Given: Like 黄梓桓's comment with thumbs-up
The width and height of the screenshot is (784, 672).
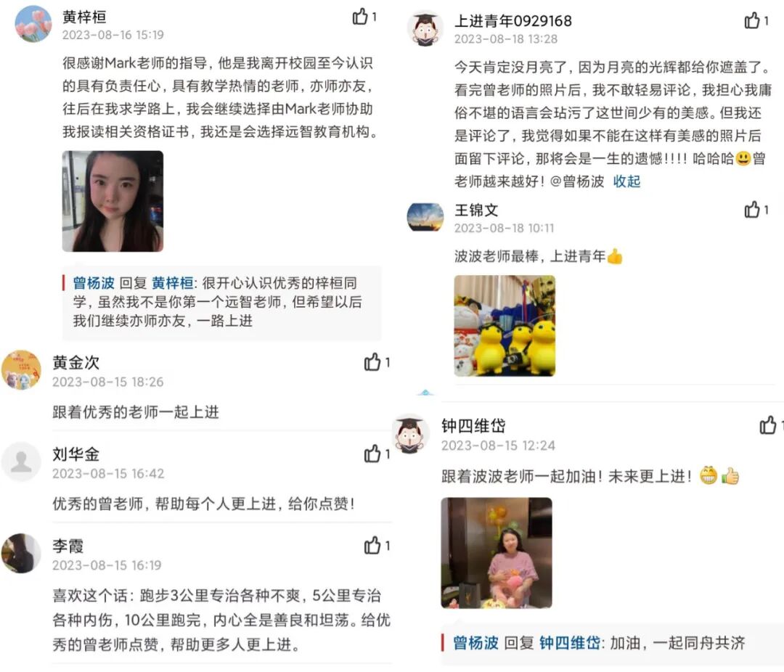Looking at the screenshot, I should pos(360,17).
